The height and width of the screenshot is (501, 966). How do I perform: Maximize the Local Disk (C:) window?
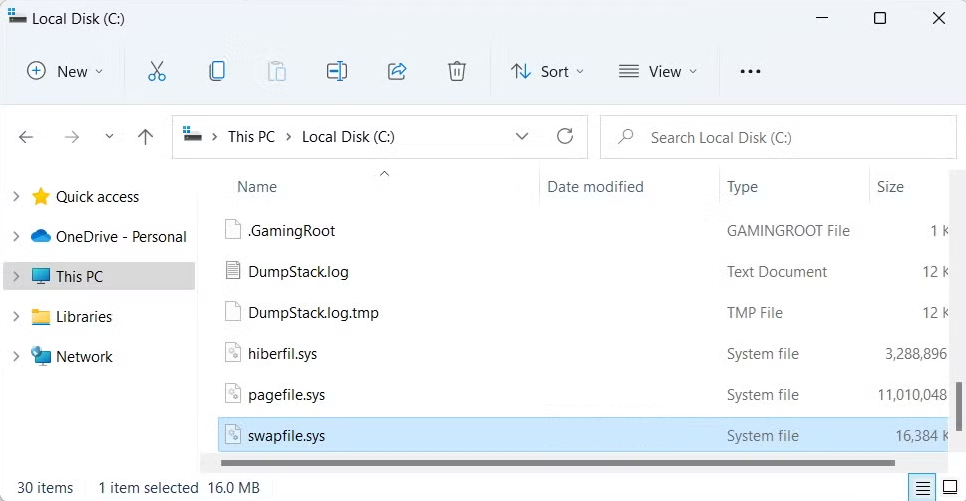(x=880, y=18)
